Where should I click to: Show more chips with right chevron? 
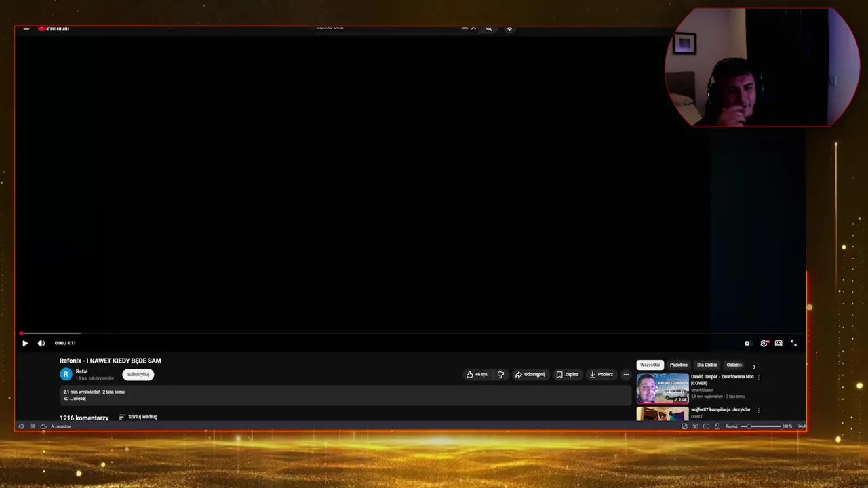(753, 367)
